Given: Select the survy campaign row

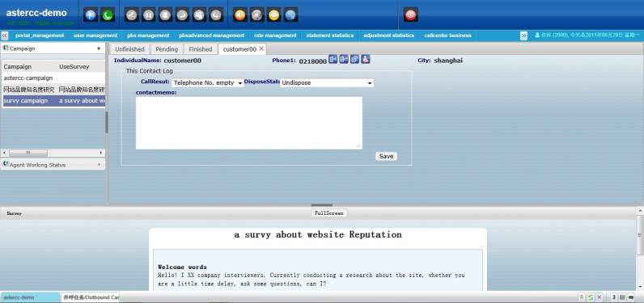Looking at the screenshot, I should point(54,101).
